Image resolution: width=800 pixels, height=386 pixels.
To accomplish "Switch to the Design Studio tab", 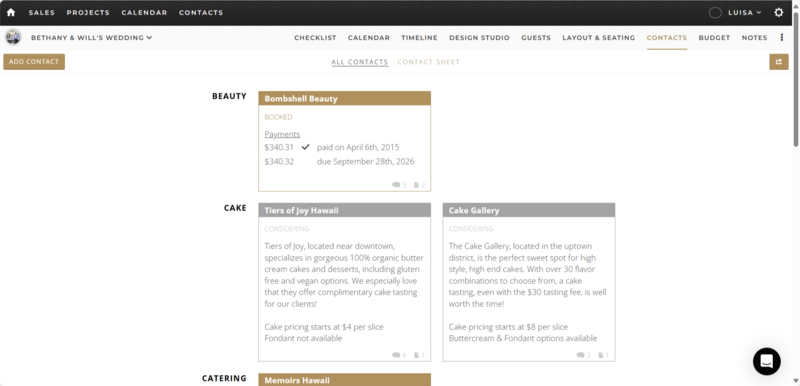I will [x=480, y=38].
